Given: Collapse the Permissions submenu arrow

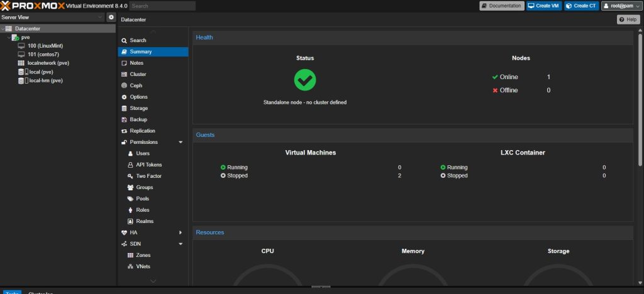Looking at the screenshot, I should click(180, 142).
